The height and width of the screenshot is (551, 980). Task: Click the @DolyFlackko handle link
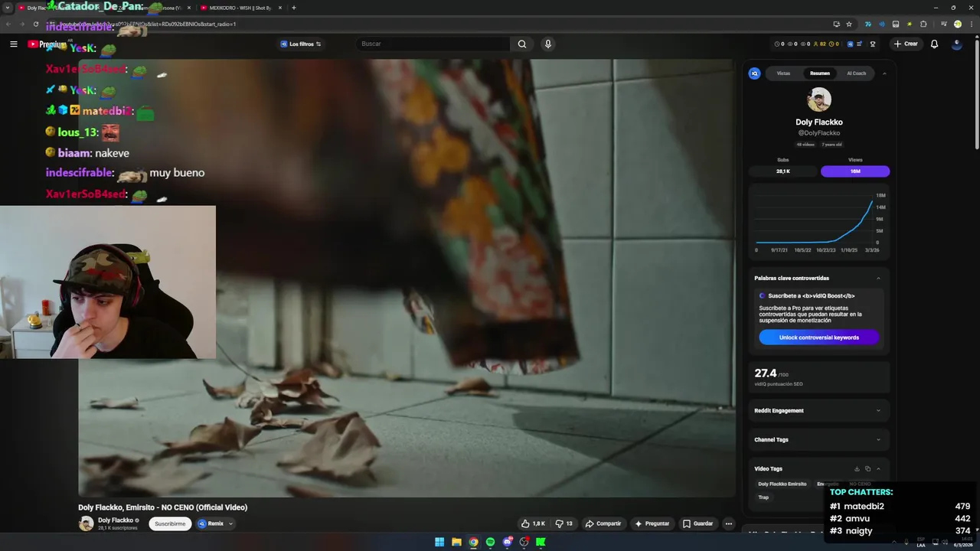pos(818,133)
